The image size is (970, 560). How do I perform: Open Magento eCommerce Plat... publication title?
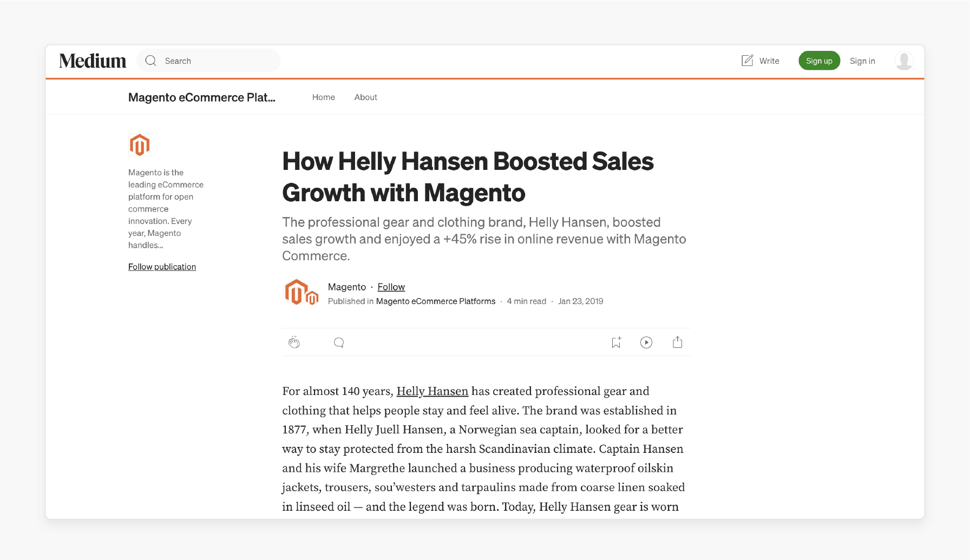[202, 97]
